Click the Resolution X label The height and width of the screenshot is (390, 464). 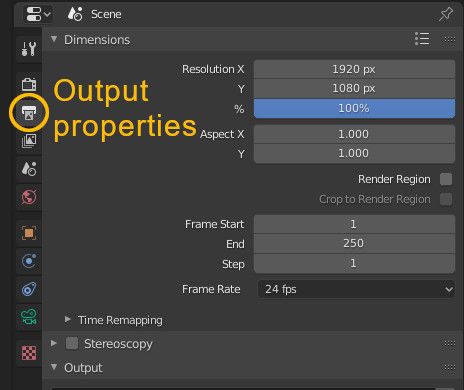click(x=213, y=69)
